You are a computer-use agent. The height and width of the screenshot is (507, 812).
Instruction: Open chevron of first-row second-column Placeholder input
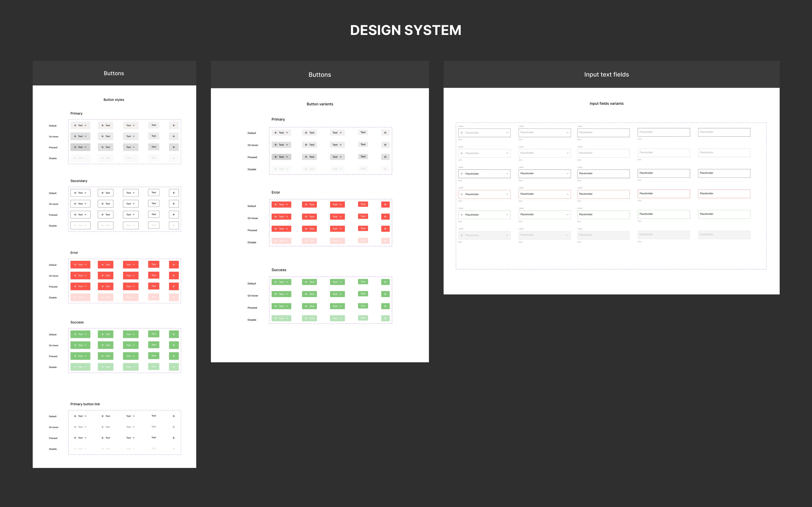567,133
